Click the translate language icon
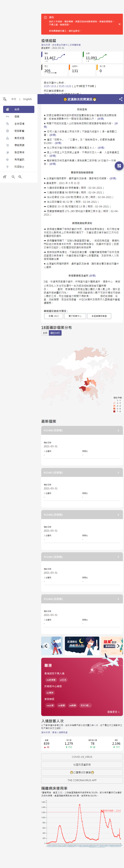 5,99
